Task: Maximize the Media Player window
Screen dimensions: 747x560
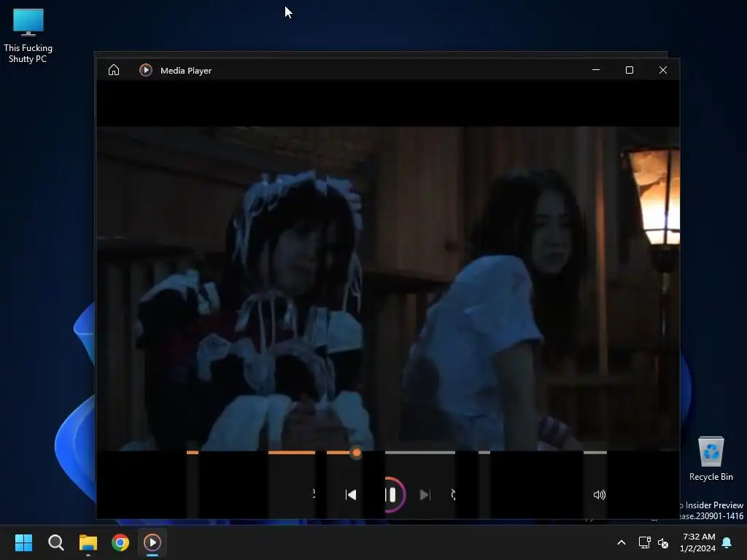Action: pos(630,70)
